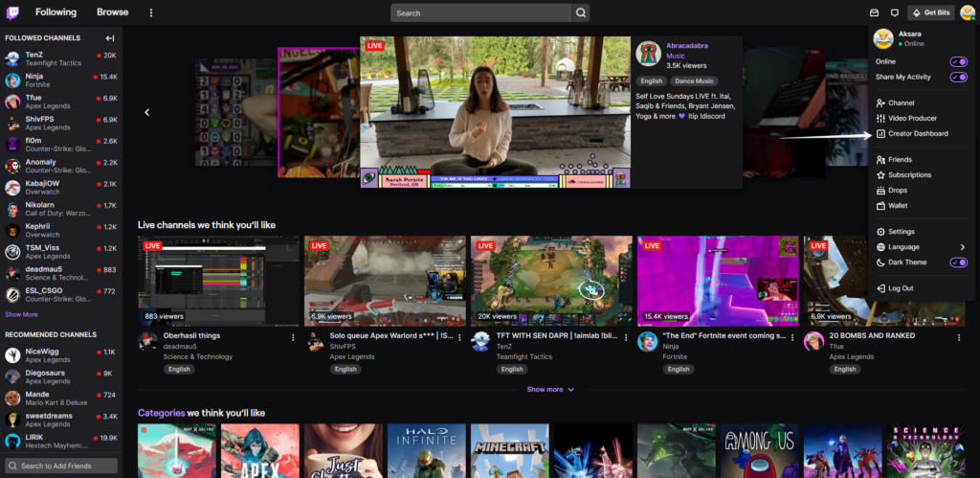Click the Settings gear icon

[x=880, y=232]
